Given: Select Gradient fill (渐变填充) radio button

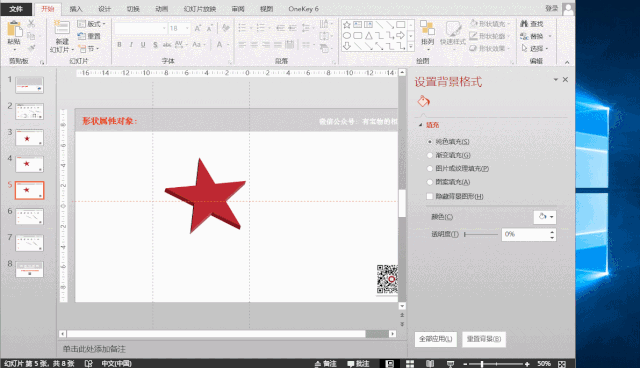Looking at the screenshot, I should click(x=429, y=155).
